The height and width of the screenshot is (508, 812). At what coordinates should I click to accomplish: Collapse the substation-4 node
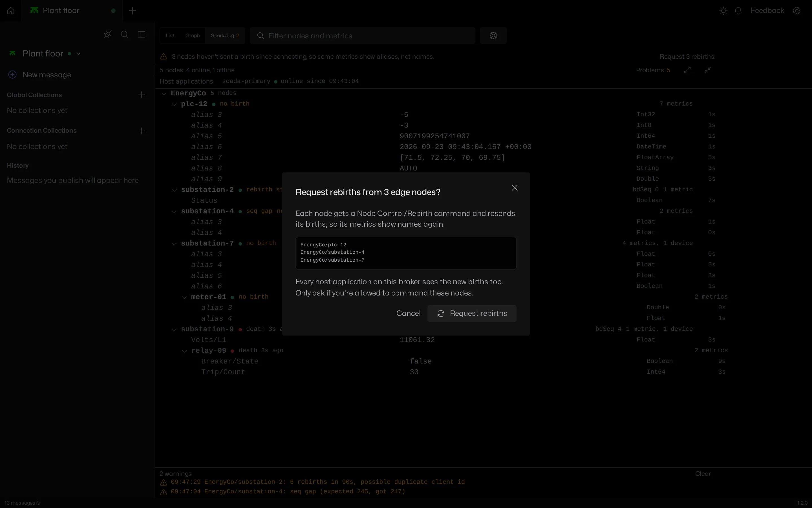[174, 212]
